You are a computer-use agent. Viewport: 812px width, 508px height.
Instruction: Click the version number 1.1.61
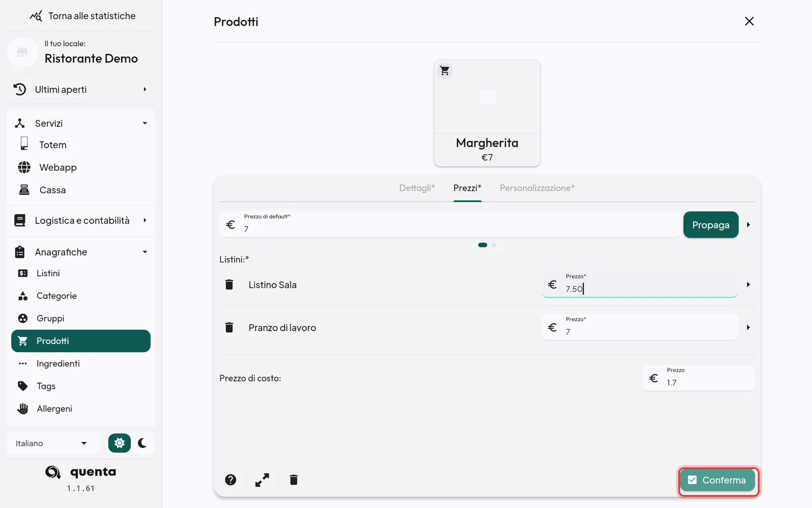point(81,488)
